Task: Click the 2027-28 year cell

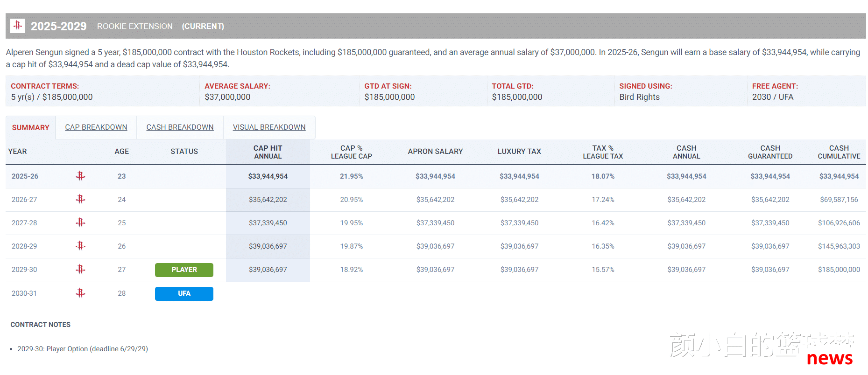Action: pyautogui.click(x=24, y=223)
